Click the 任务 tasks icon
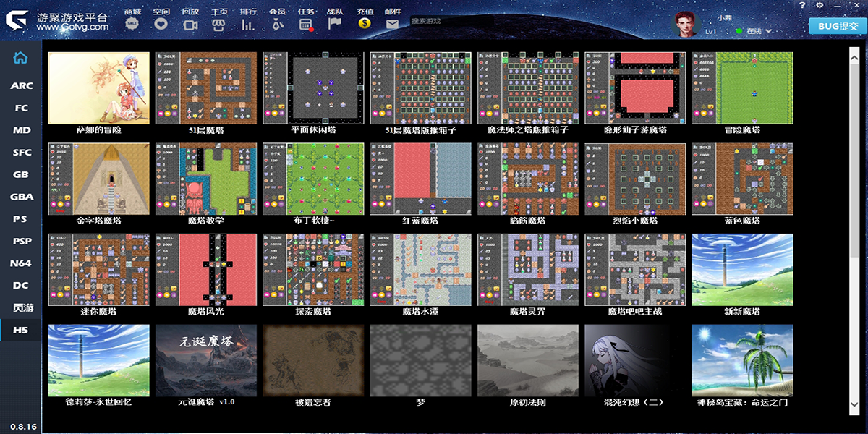 [306, 24]
